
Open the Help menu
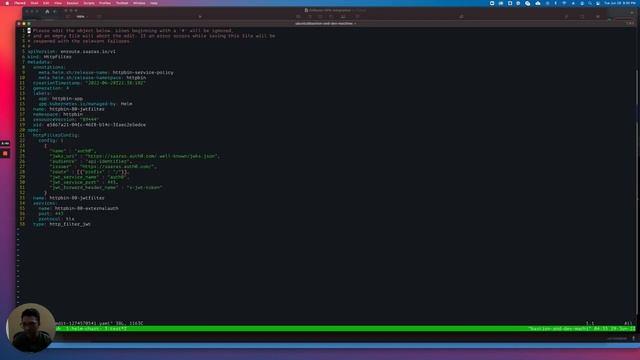[154, 3]
